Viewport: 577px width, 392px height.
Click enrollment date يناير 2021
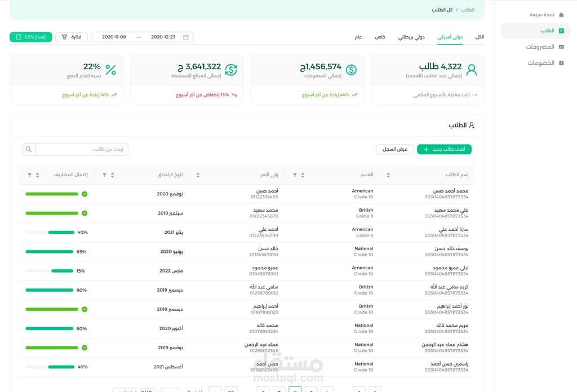click(x=174, y=233)
